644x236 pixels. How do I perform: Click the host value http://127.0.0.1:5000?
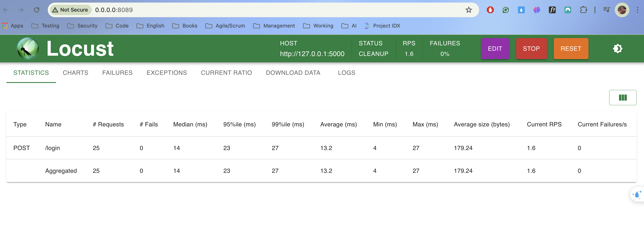pos(312,54)
